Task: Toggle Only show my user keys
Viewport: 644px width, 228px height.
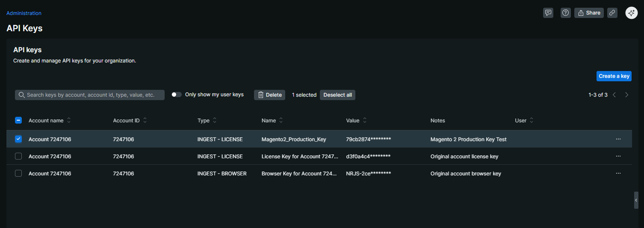Action: click(176, 95)
